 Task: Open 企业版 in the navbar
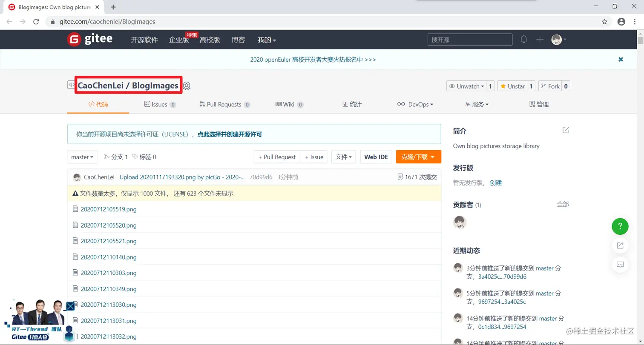click(179, 40)
